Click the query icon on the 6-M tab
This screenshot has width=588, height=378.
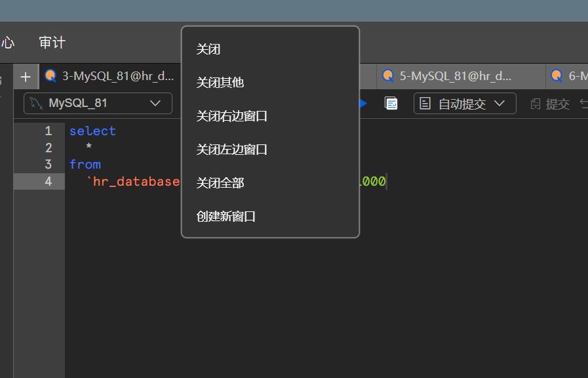coord(557,76)
